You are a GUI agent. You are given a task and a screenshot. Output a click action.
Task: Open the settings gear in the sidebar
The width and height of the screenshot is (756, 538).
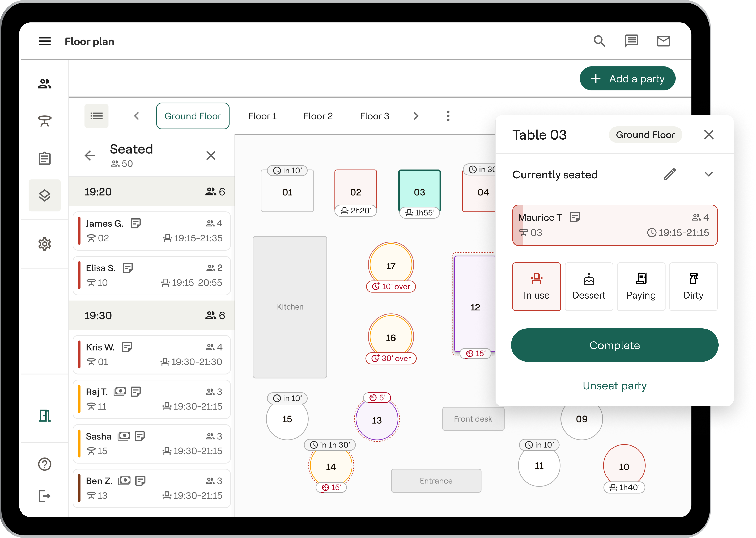[44, 244]
